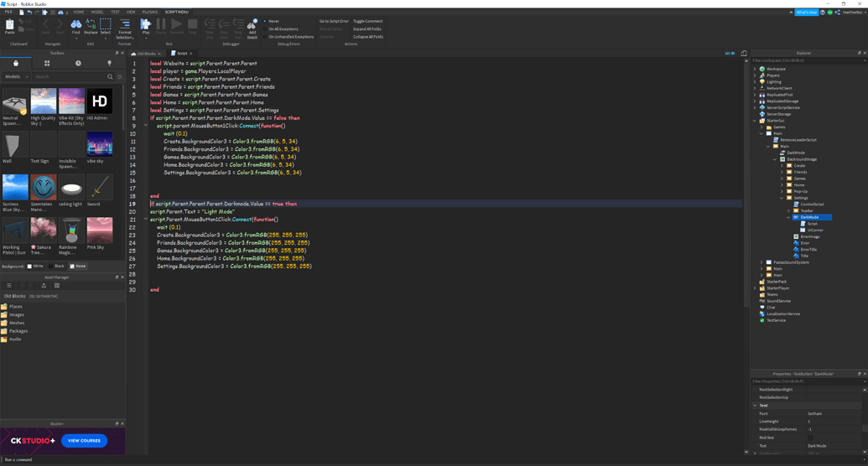Click the Step Into debugger icon
Viewport: 868px width, 466px height.
pos(210,23)
